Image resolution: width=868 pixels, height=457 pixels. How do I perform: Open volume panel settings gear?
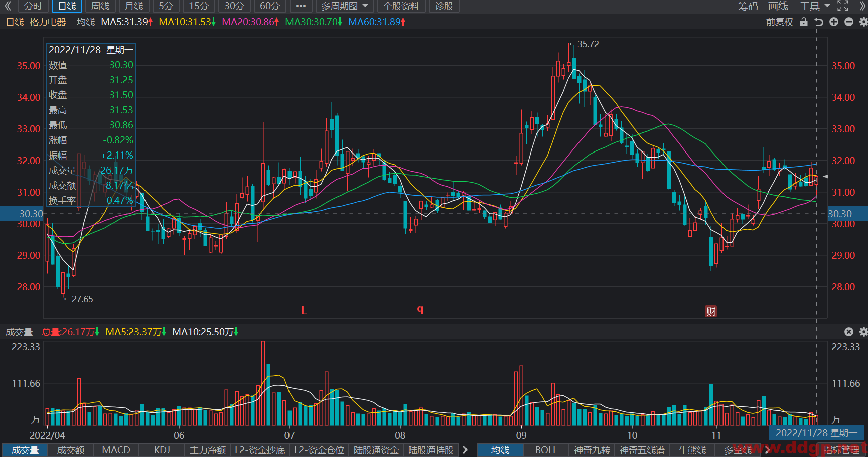(x=863, y=332)
